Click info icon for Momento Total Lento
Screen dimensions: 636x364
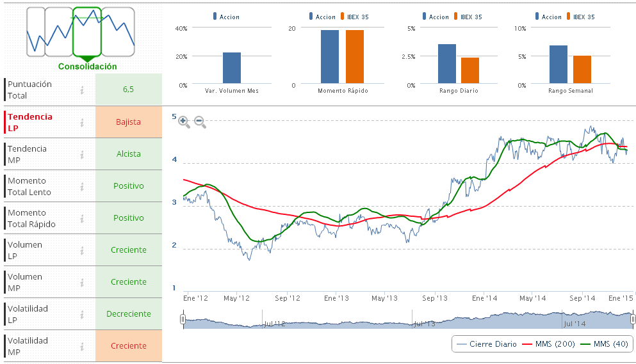click(82, 186)
